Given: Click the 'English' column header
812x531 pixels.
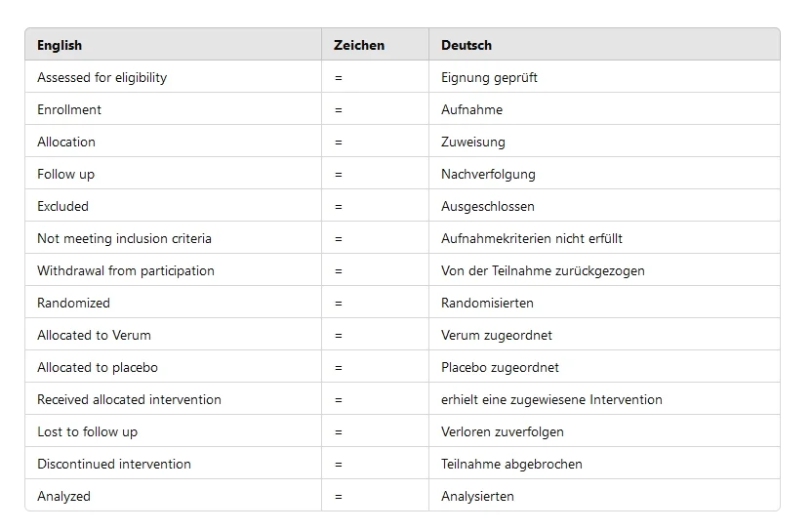Looking at the screenshot, I should (x=60, y=45).
